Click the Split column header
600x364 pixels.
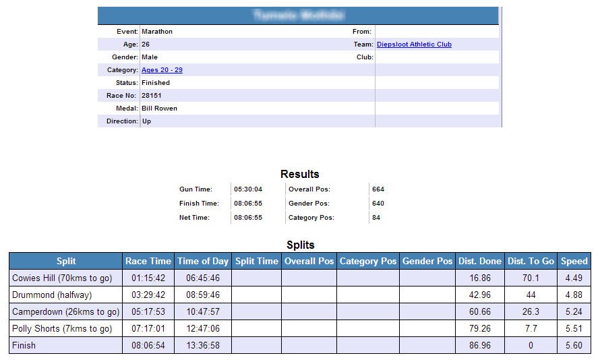(66, 261)
